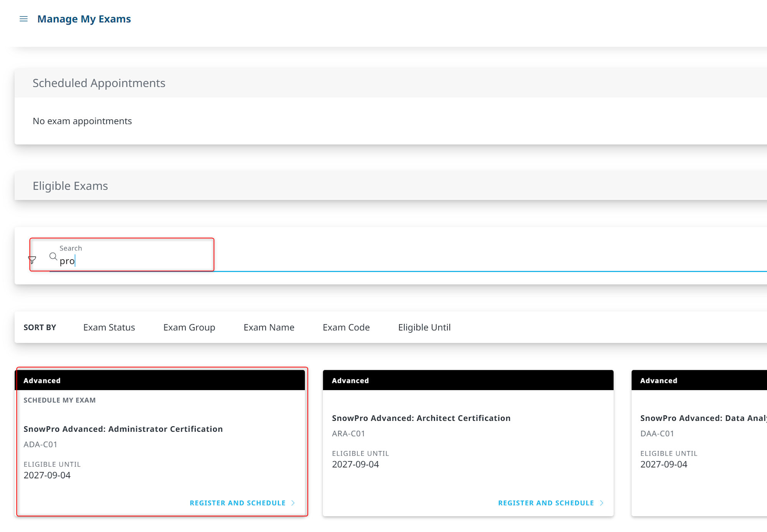Sort by Exam Status
The width and height of the screenshot is (767, 532).
click(x=109, y=328)
